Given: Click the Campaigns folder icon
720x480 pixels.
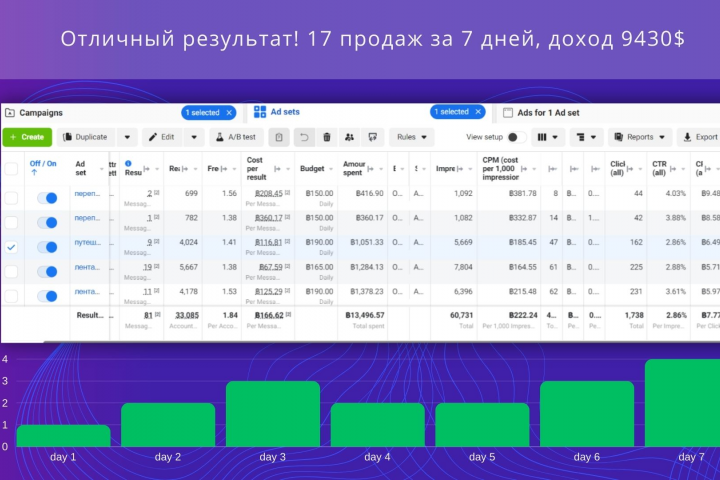Looking at the screenshot, I should (10, 113).
